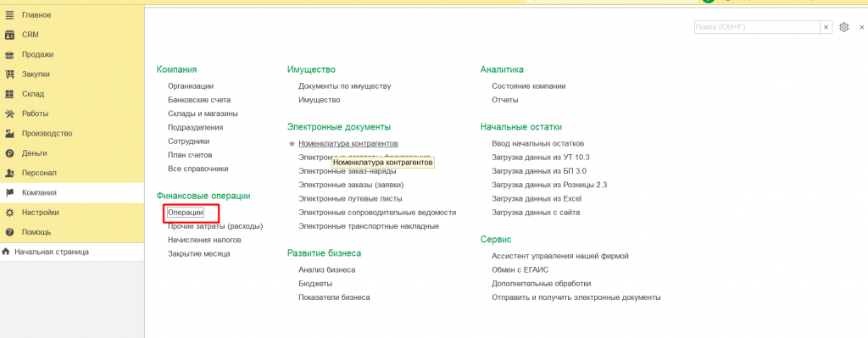Image resolution: width=868 pixels, height=338 pixels.
Task: Open Все справочники link
Action: 198,169
